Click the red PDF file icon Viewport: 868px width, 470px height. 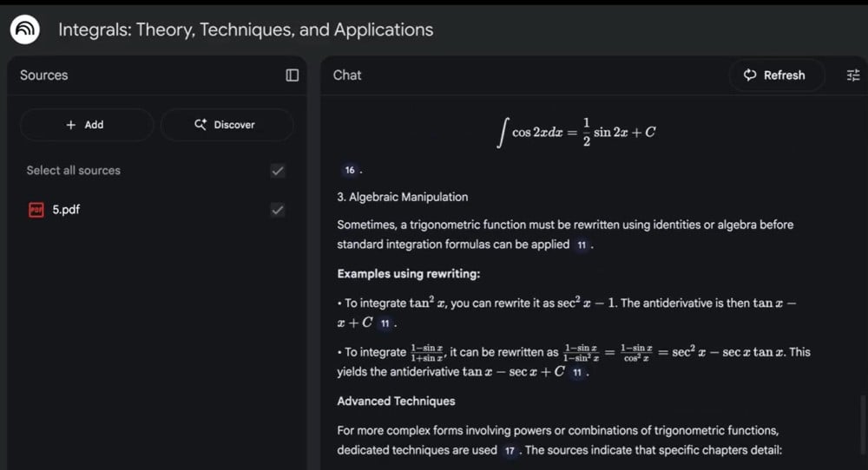click(36, 210)
